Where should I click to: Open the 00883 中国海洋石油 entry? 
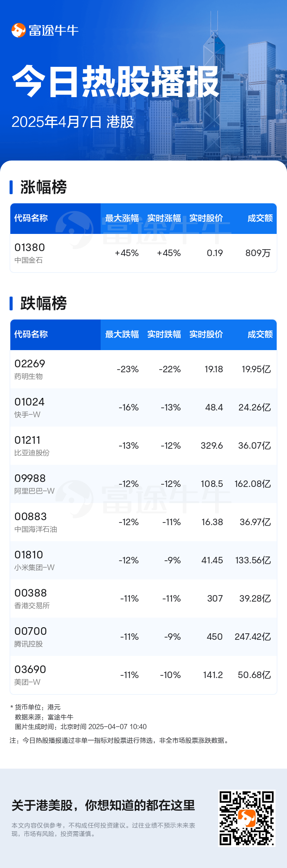click(143, 522)
